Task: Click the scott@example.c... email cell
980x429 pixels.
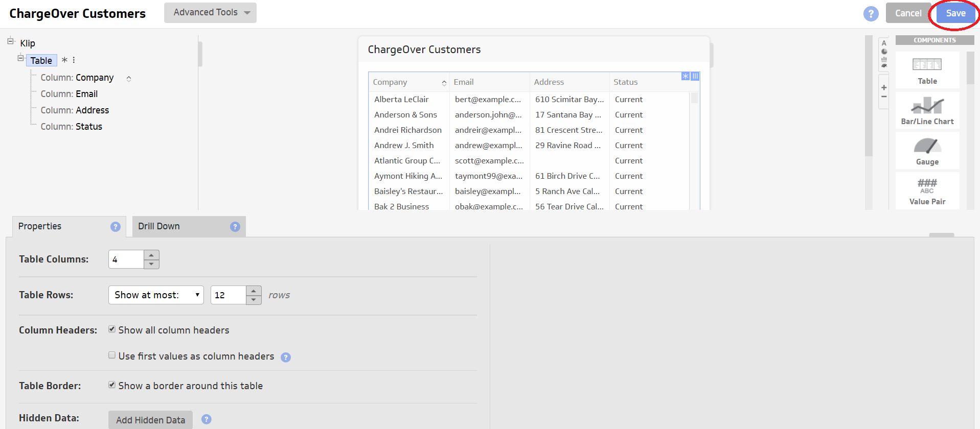Action: [489, 161]
